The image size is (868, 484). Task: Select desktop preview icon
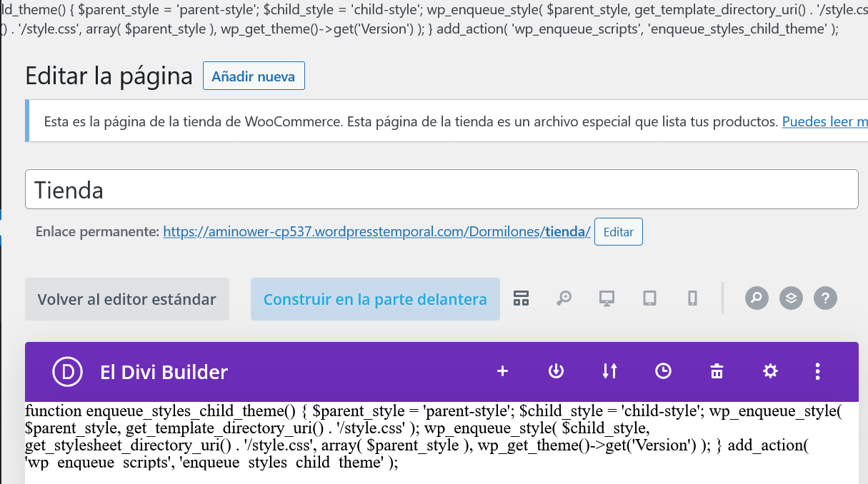tap(607, 298)
